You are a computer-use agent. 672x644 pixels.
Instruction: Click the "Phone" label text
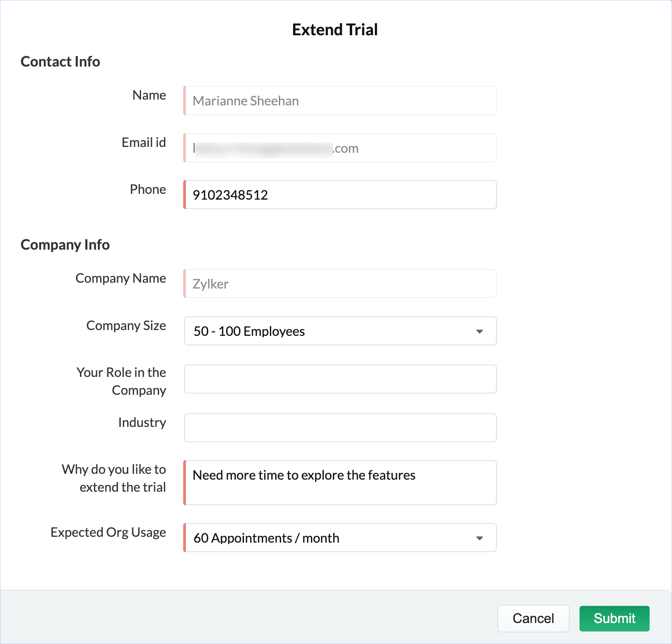click(148, 189)
